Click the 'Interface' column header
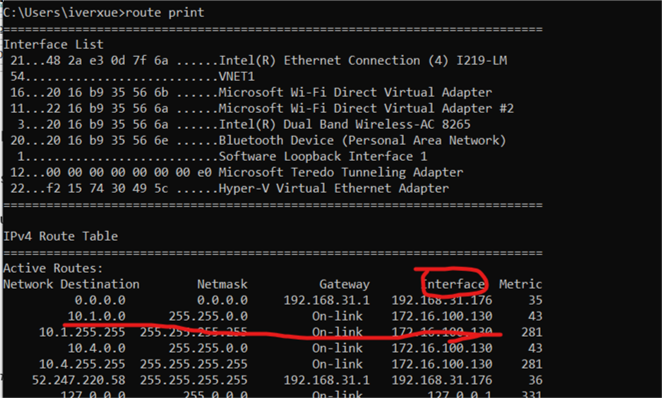 [454, 284]
